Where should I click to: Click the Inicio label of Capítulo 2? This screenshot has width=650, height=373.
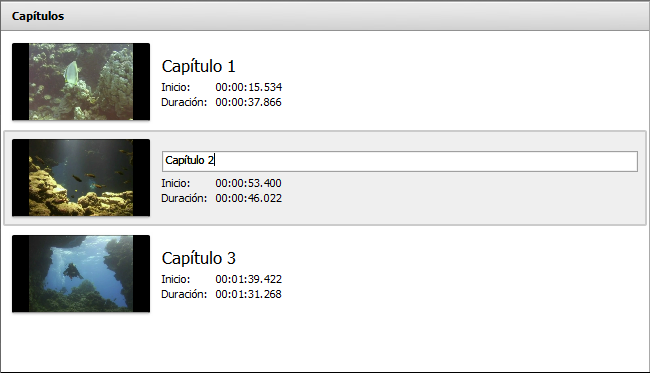[x=176, y=183]
